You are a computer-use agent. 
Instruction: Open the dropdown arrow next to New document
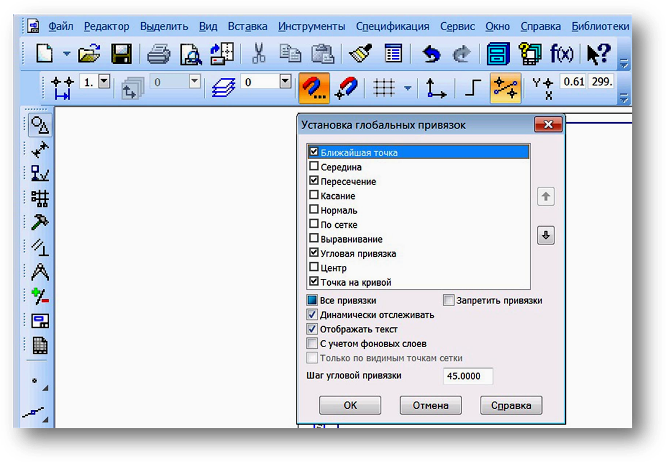[67, 55]
